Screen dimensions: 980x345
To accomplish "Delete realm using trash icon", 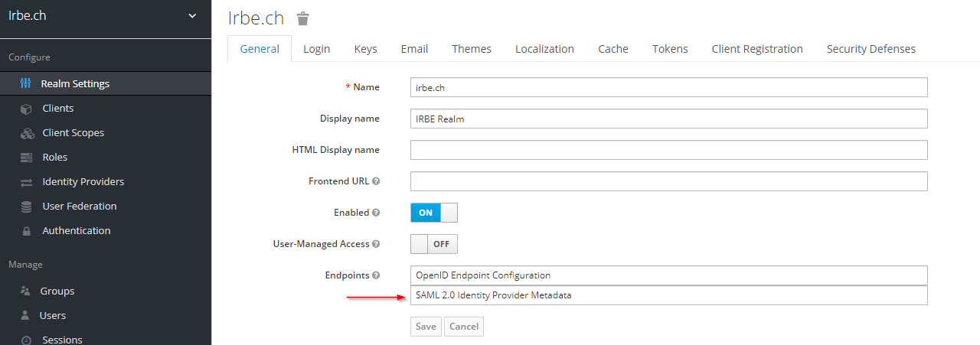I will coord(303,18).
